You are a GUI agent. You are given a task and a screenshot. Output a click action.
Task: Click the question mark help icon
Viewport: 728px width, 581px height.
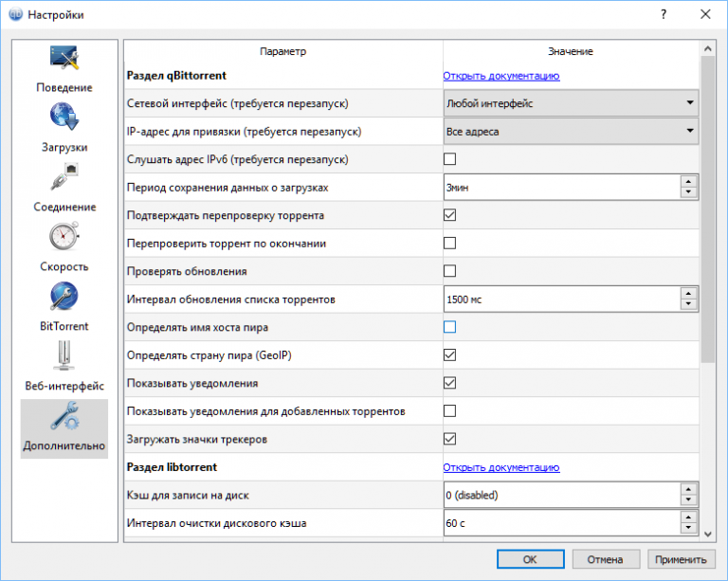click(663, 14)
